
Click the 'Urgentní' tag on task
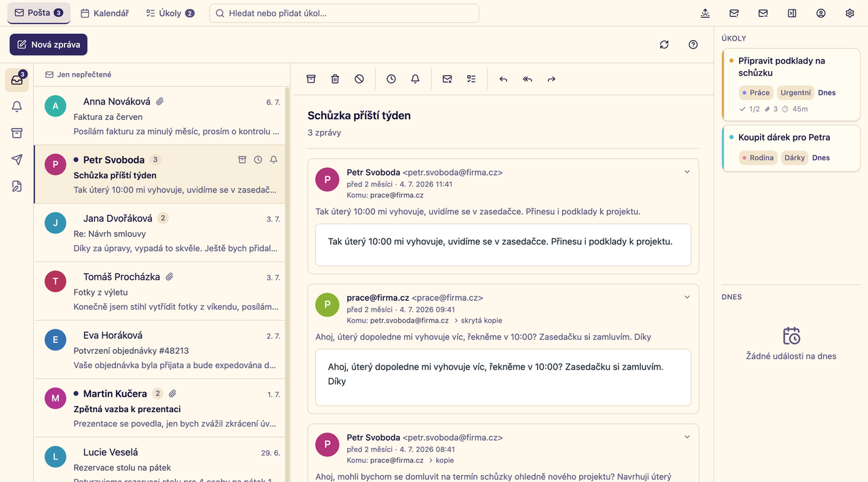tap(795, 93)
